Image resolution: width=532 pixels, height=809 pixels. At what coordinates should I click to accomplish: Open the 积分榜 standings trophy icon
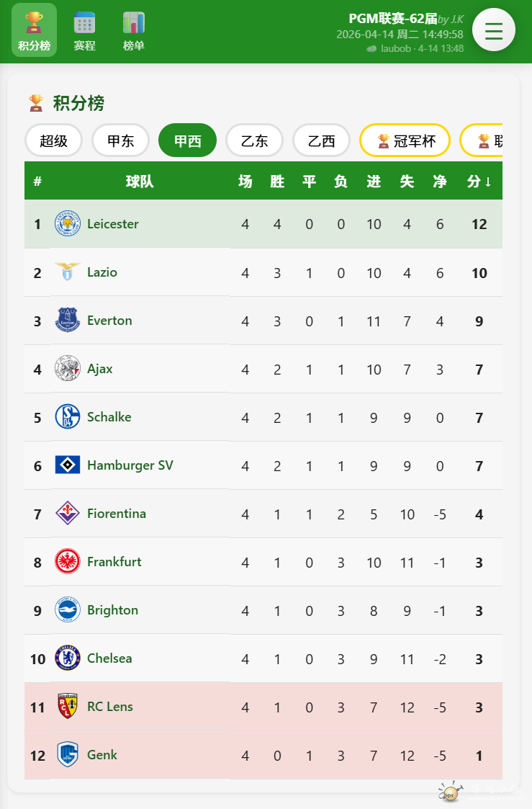tap(34, 23)
